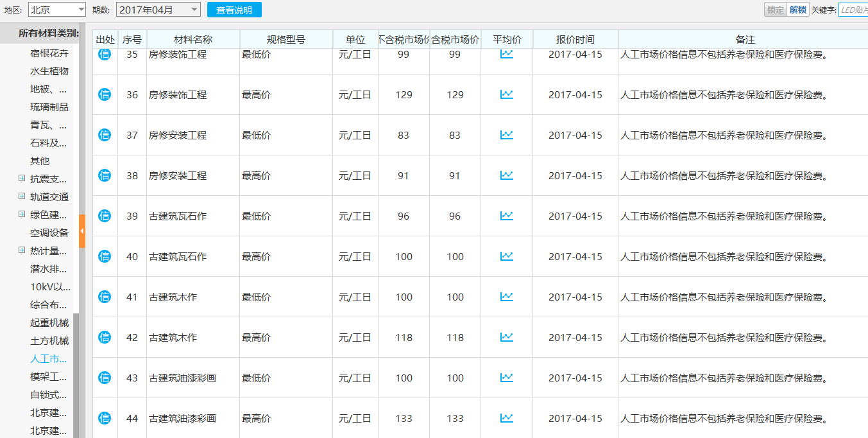The width and height of the screenshot is (868, 438).
Task: Click the source icon for row 38
Action: click(x=105, y=175)
